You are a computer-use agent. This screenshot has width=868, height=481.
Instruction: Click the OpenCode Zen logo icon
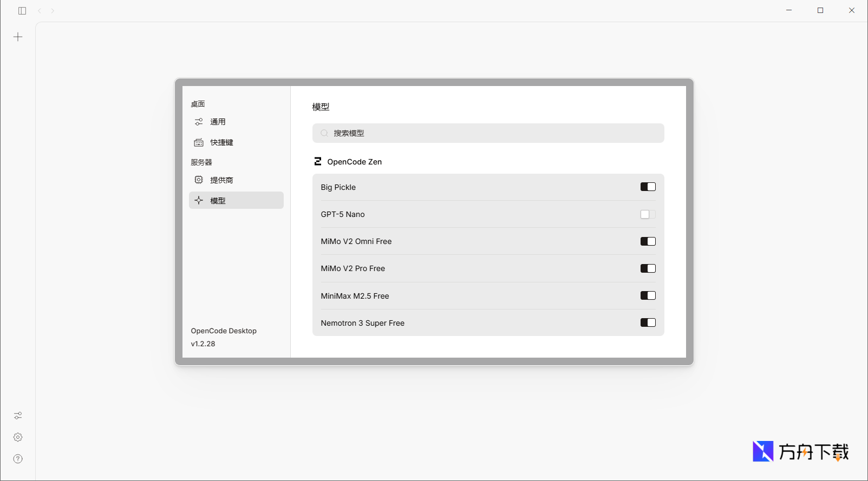[318, 161]
